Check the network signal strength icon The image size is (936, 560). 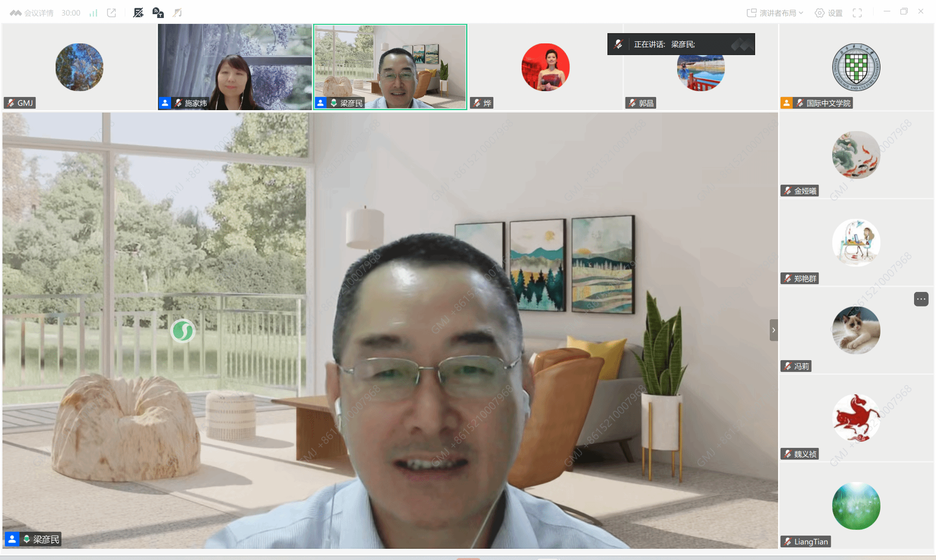94,13
